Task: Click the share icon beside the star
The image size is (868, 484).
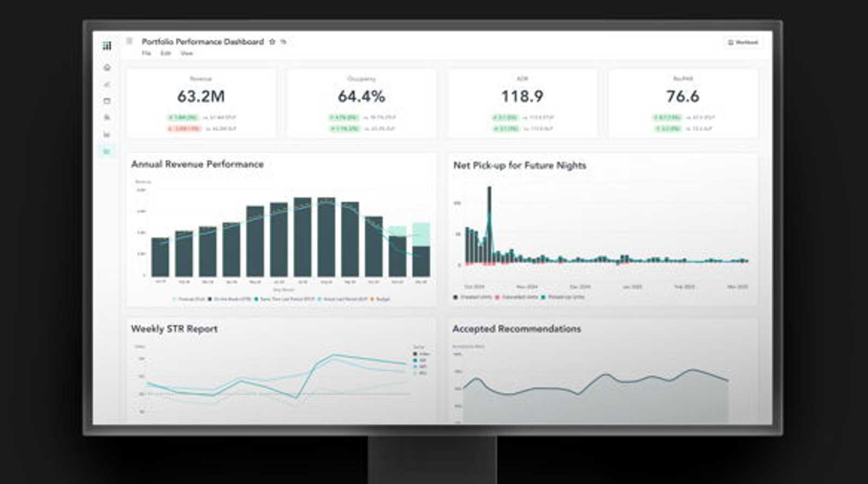Action: coord(283,42)
